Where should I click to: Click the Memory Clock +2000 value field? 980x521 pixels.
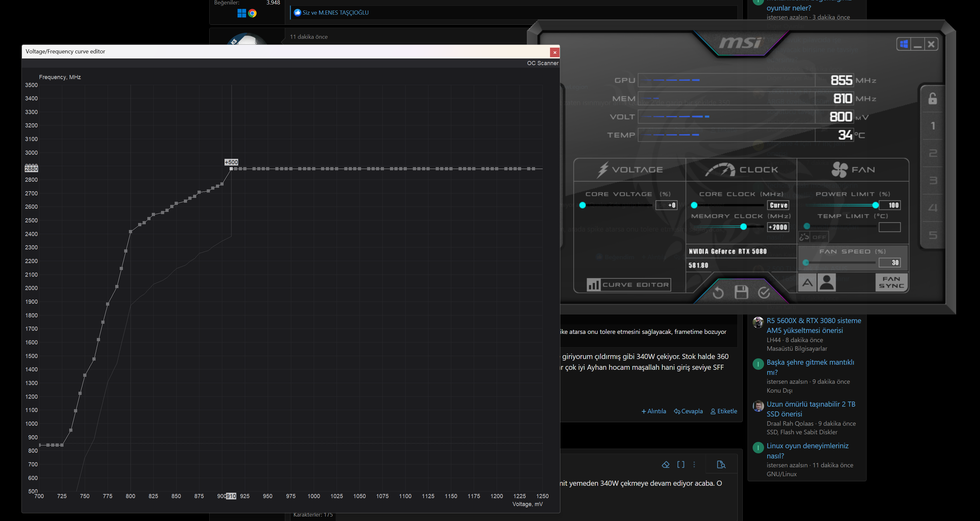(778, 227)
